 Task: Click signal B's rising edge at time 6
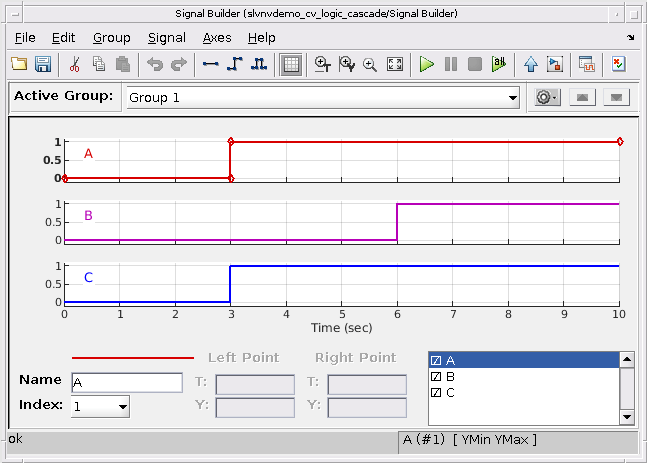point(397,222)
